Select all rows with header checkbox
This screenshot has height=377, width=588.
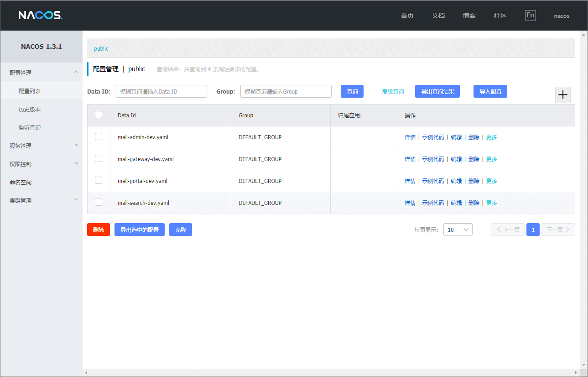[x=99, y=115]
